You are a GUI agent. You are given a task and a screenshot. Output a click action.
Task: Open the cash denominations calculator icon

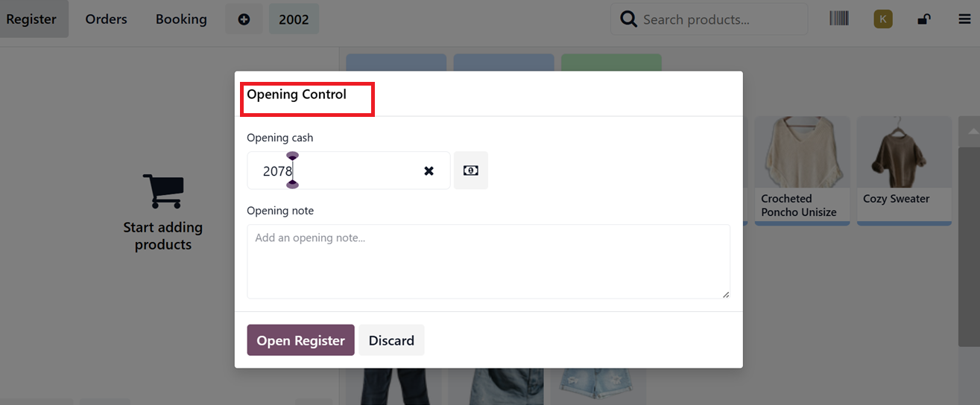point(470,170)
